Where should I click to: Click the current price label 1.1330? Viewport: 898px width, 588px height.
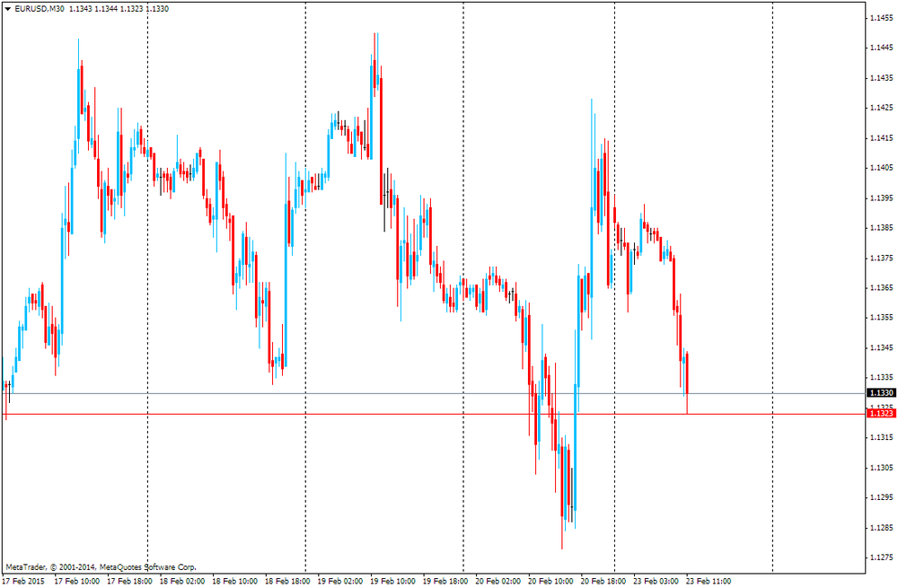[882, 393]
